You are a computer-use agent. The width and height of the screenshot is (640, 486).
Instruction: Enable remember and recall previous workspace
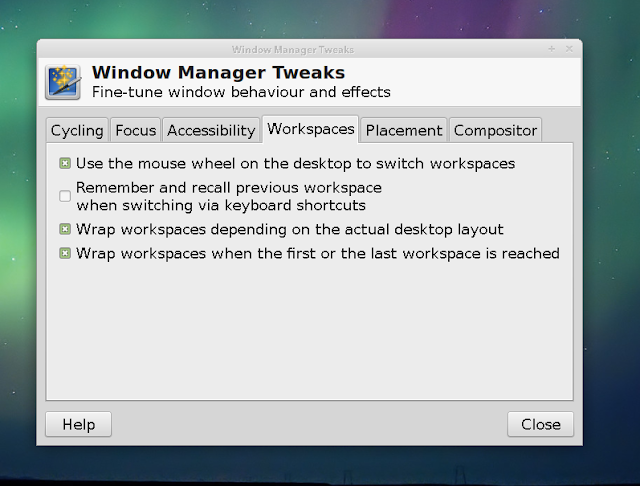pos(65,195)
